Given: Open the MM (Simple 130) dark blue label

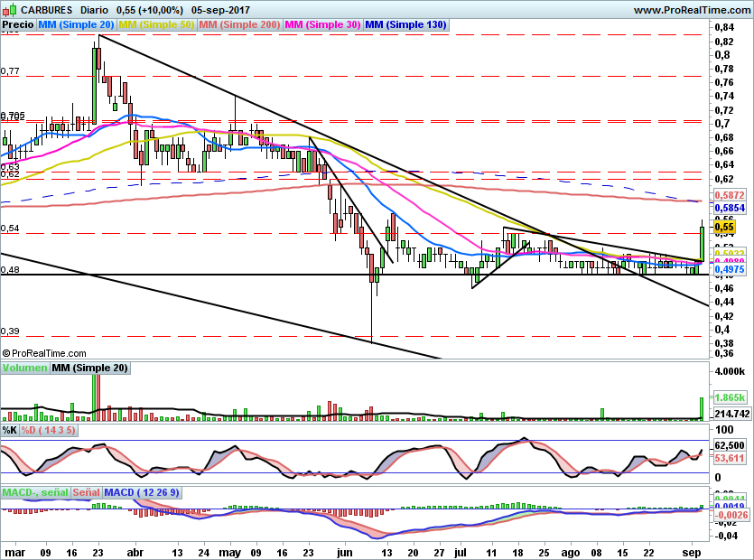Looking at the screenshot, I should tap(405, 24).
